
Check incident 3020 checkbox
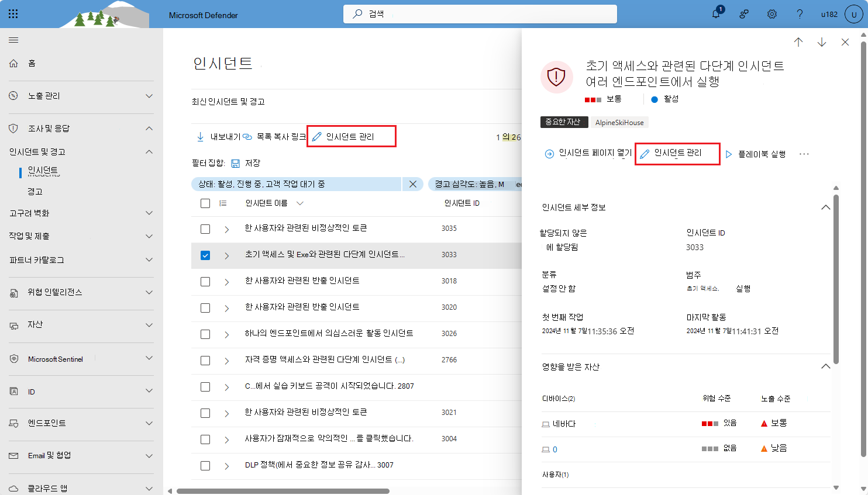point(205,308)
